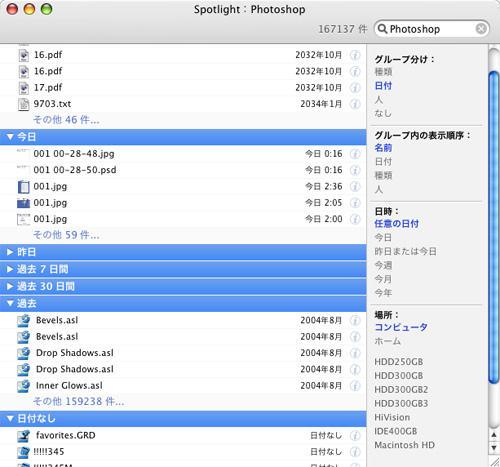Open info for favorites.GRD
The image size is (500, 467).
coord(355,435)
